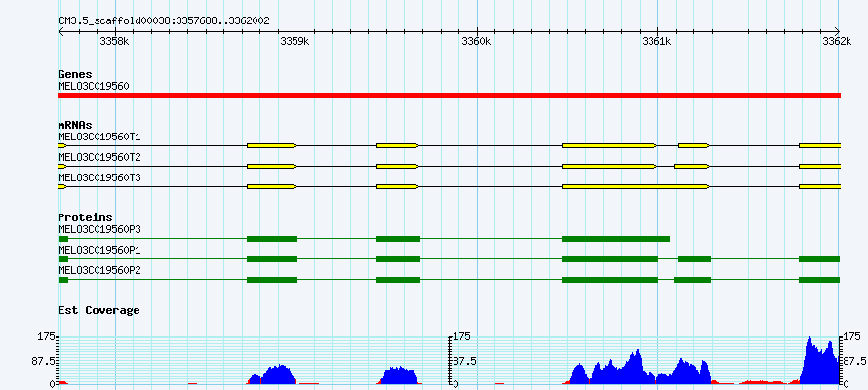Click wide blue coverage region before 3361k
This screenshot has height=390, width=868.
[612, 370]
